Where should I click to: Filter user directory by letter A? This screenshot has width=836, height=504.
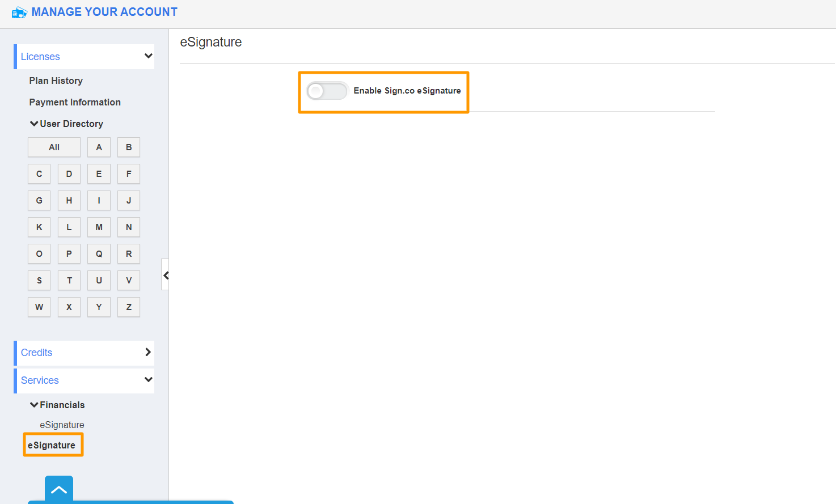point(99,147)
